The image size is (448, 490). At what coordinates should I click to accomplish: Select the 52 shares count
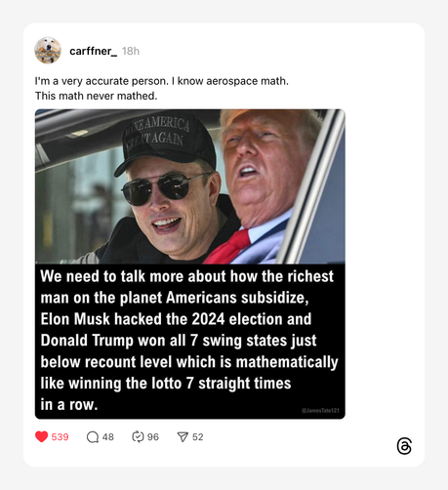pyautogui.click(x=198, y=437)
